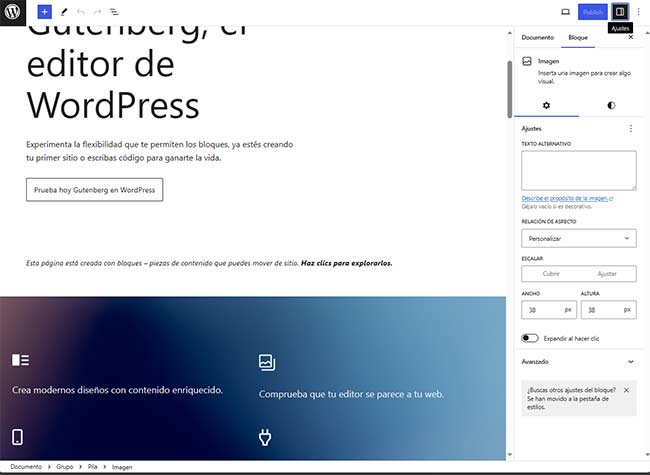
Task: Change the Altura px unit
Action: pos(627,310)
